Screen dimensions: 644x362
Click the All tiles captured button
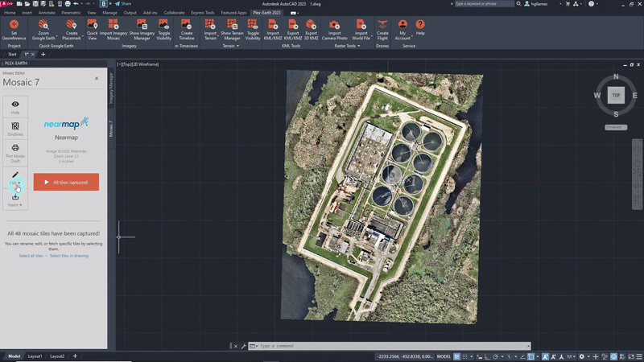66,182
